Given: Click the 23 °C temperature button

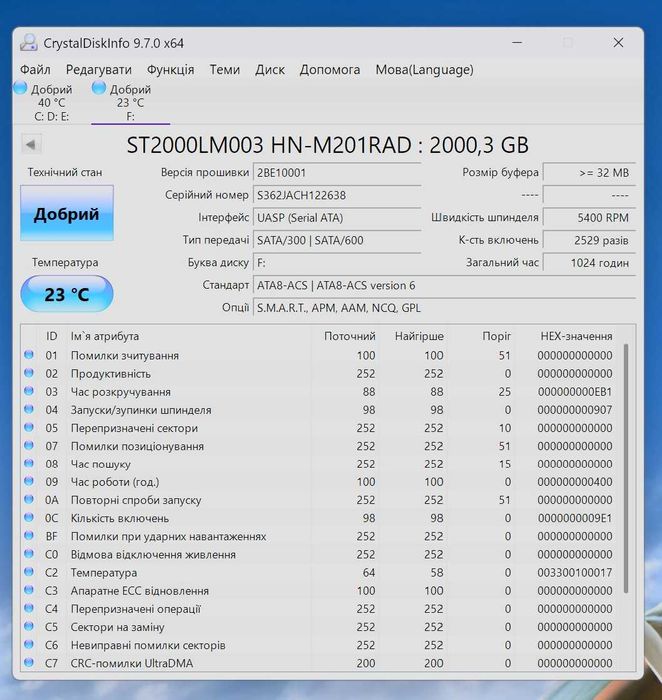Looking at the screenshot, I should tap(67, 294).
